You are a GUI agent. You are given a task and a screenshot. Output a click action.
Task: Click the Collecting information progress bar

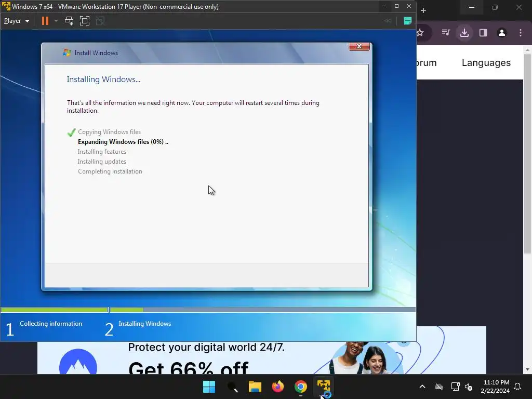54,310
